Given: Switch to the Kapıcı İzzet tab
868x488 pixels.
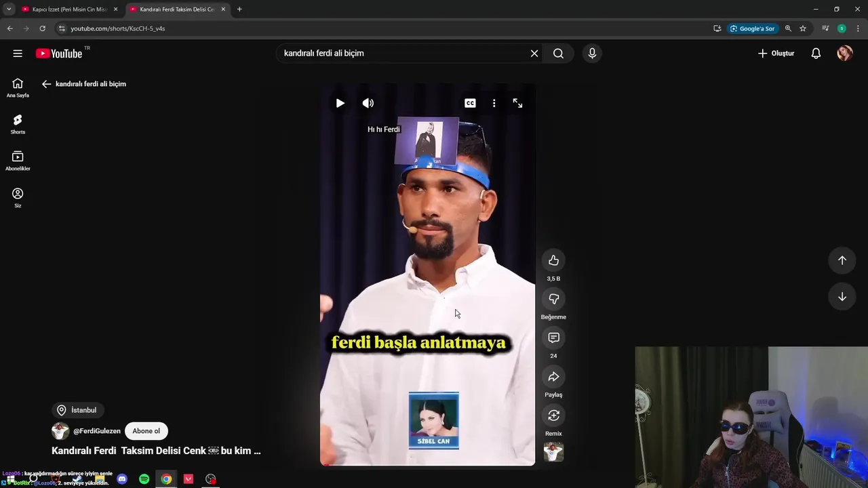Looking at the screenshot, I should (x=64, y=9).
